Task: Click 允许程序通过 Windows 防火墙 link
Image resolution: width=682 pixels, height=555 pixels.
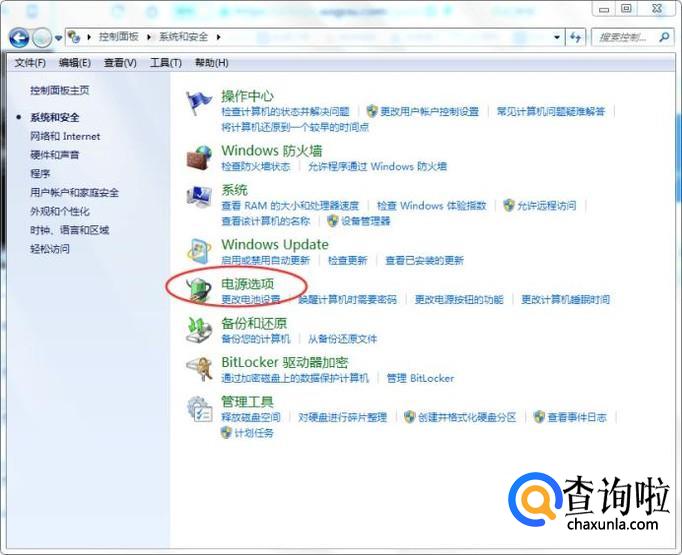Action: (x=377, y=166)
